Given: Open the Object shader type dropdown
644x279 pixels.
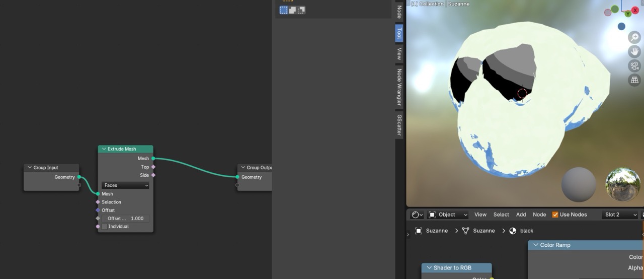Looking at the screenshot, I should pos(448,215).
